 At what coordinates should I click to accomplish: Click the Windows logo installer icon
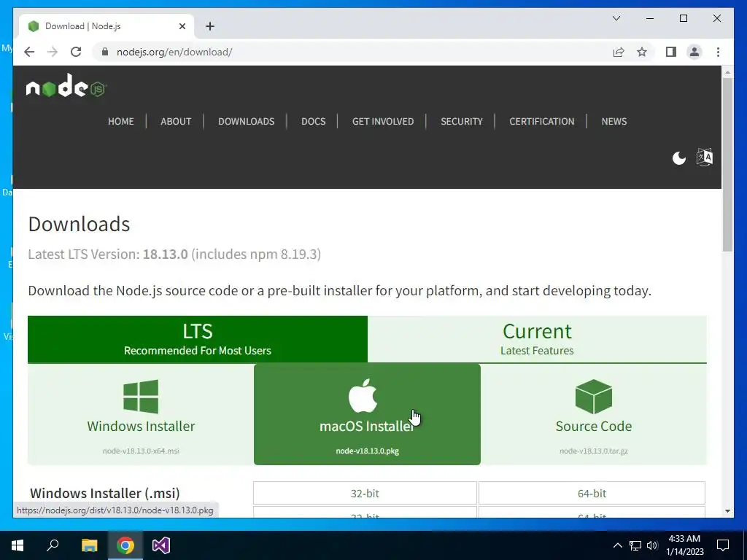point(141,396)
